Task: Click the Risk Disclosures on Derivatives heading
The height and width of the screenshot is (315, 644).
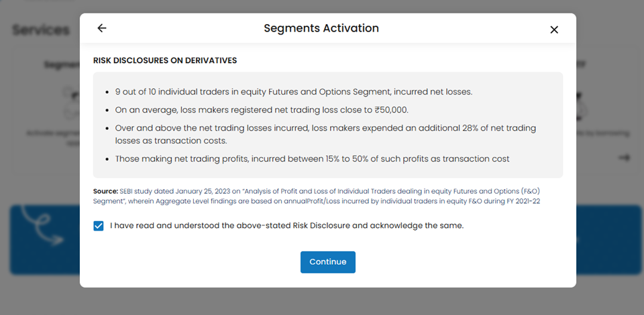Action: point(165,60)
